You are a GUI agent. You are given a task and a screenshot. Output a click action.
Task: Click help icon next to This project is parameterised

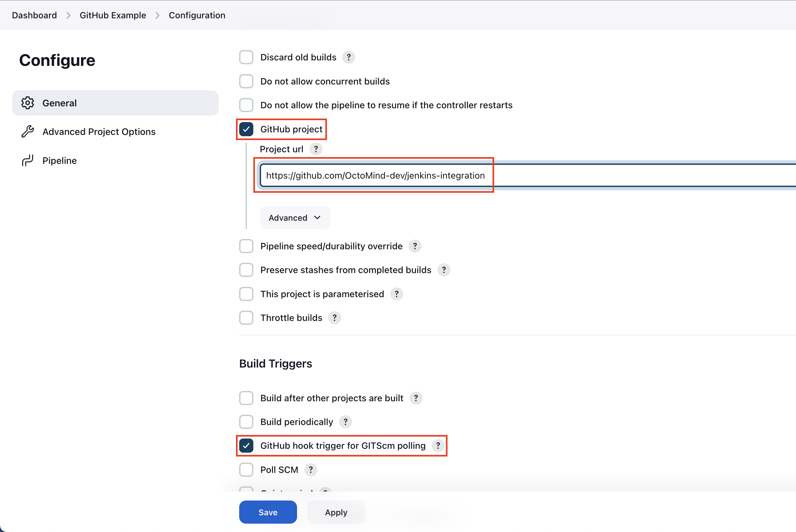tap(396, 294)
